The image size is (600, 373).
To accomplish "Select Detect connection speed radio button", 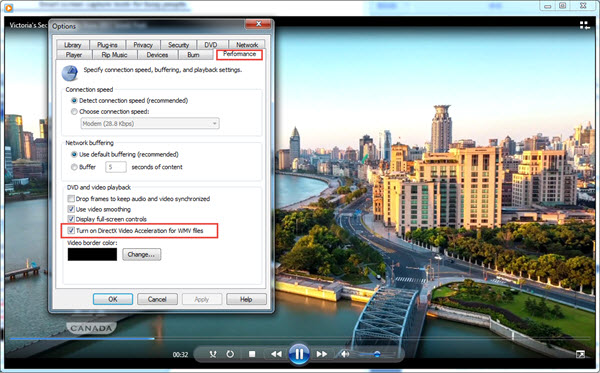I will [x=74, y=101].
